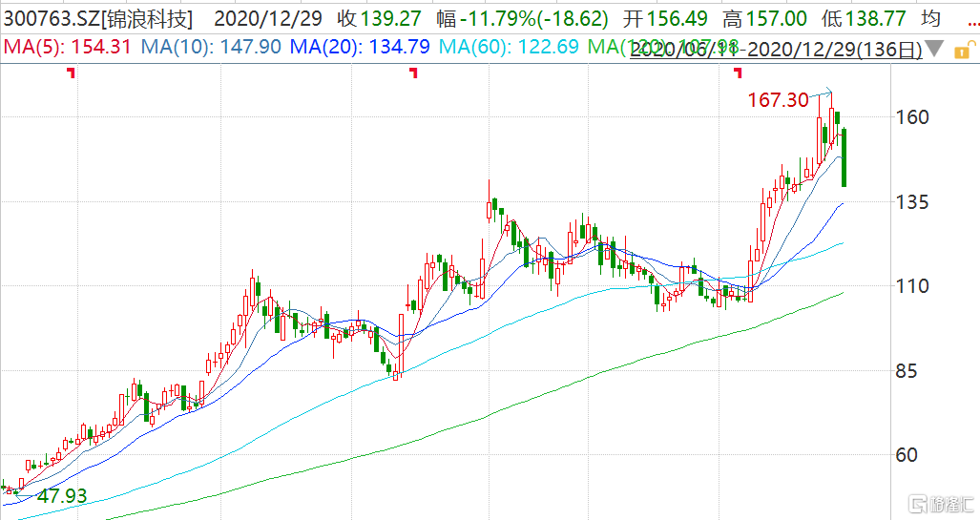Click the high price 高157.00

coord(765,19)
